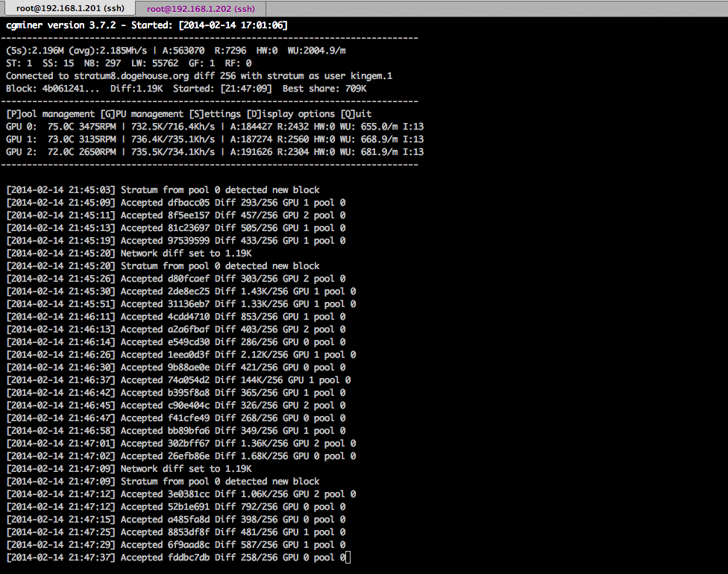Switch to the root@192.168.1.201 ssh tab

[69, 8]
